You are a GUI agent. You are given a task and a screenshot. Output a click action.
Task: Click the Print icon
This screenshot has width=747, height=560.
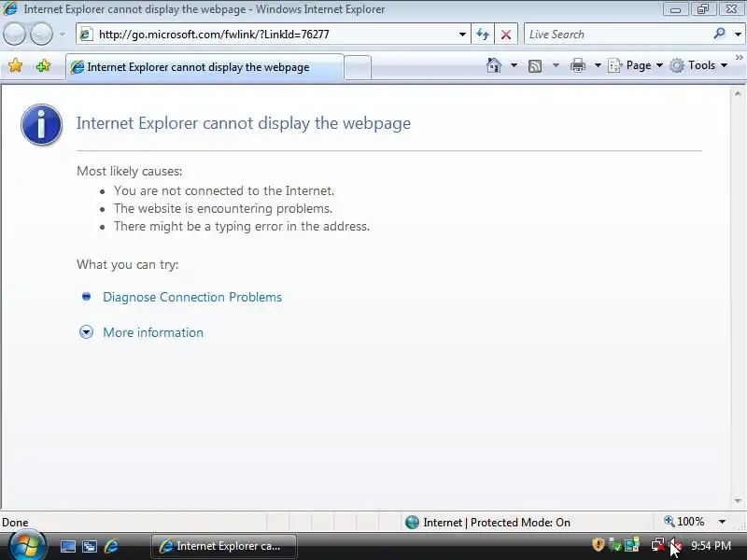[x=577, y=65]
